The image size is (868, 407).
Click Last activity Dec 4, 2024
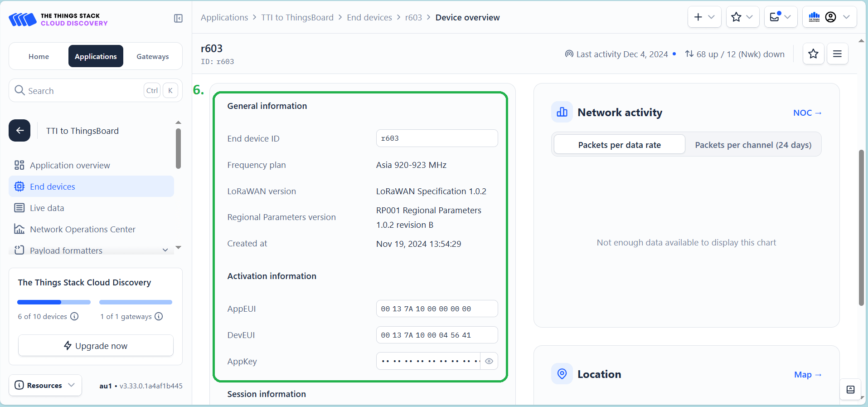click(622, 54)
